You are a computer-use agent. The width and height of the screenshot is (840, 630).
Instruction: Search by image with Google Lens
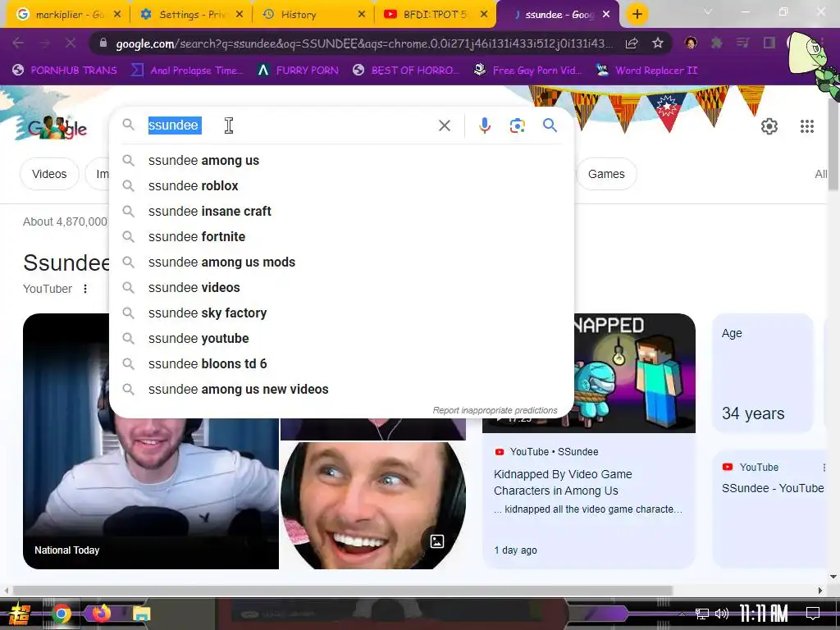coord(517,126)
